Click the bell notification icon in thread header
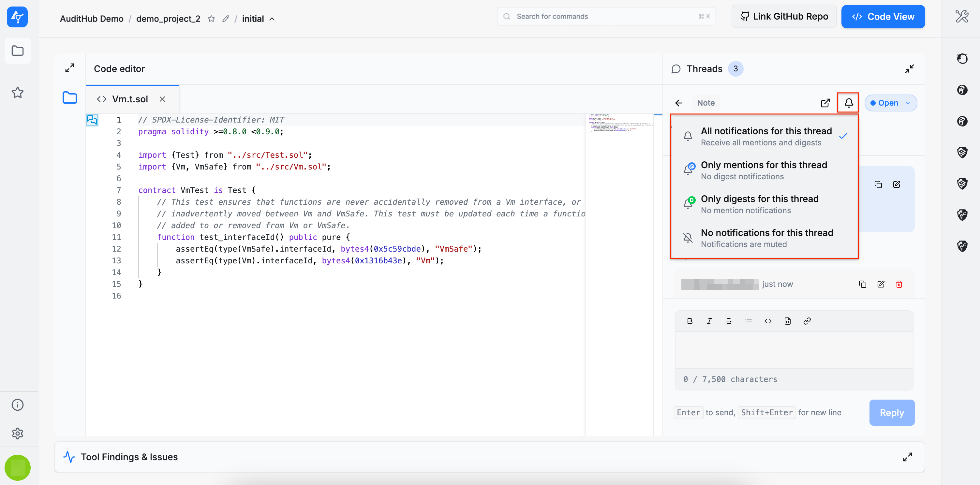The width and height of the screenshot is (980, 485). coord(848,103)
